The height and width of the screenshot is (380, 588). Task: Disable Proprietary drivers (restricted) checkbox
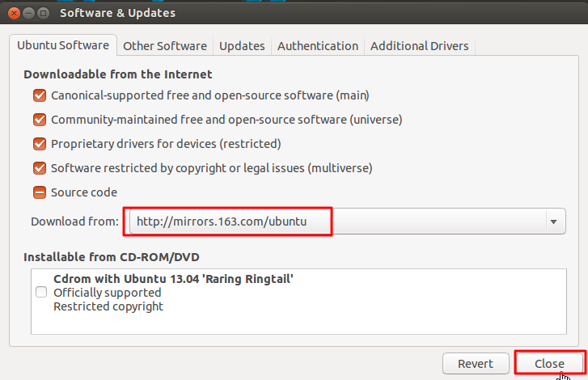point(39,144)
